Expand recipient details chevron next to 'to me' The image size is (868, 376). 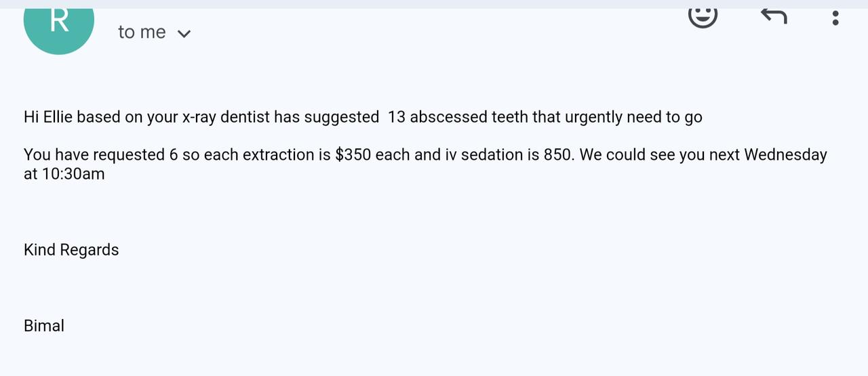click(x=184, y=33)
